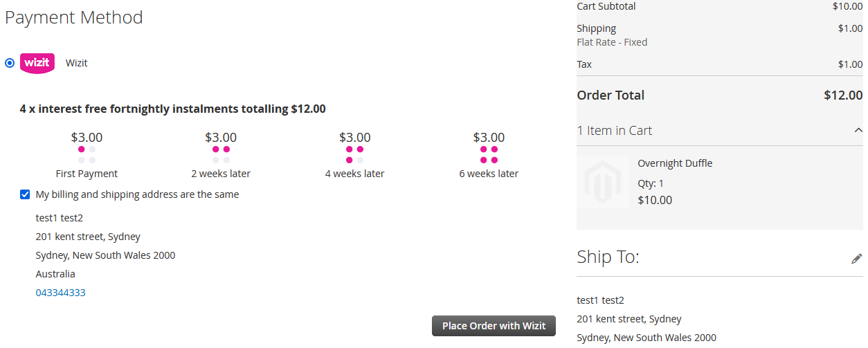Image resolution: width=868 pixels, height=348 pixels.
Task: Click the Flat Rate - Fixed shipping text
Action: click(x=612, y=42)
